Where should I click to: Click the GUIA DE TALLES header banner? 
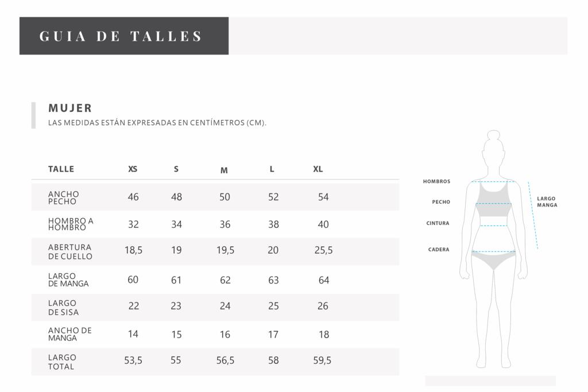124,36
